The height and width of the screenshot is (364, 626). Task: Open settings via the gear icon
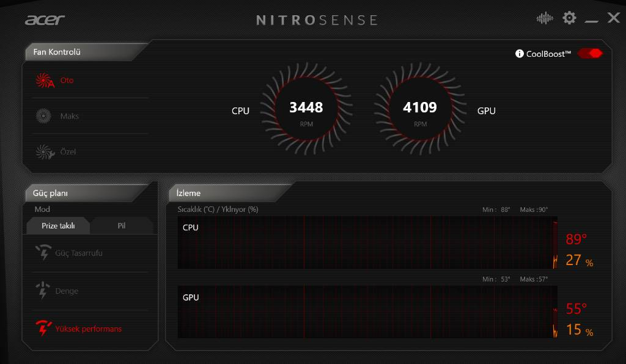tap(569, 18)
